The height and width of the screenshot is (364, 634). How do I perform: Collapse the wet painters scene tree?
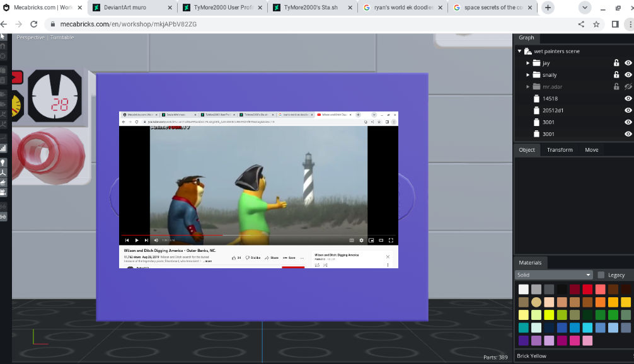(x=519, y=51)
